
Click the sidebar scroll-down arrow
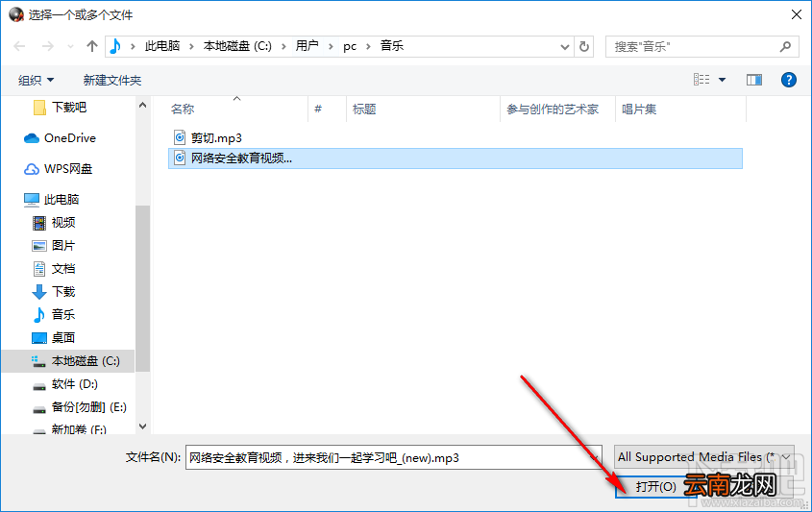tap(143, 427)
